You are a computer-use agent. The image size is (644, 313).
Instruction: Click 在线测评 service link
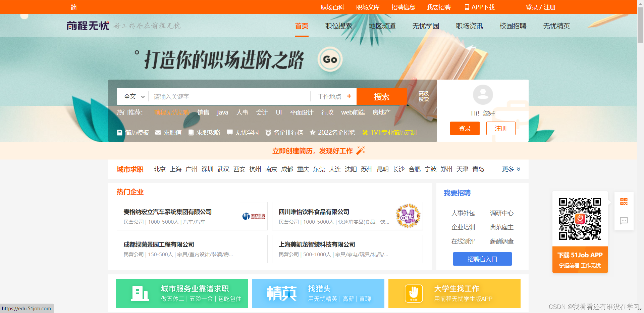pyautogui.click(x=463, y=241)
